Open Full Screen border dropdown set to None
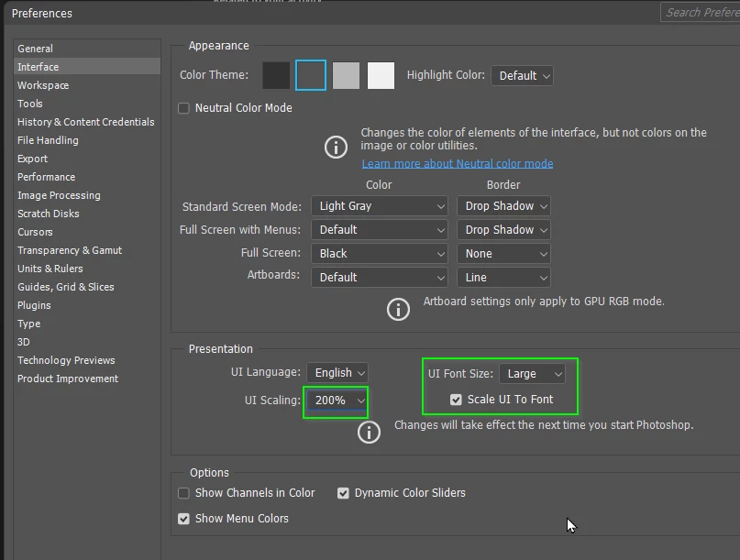 (503, 253)
